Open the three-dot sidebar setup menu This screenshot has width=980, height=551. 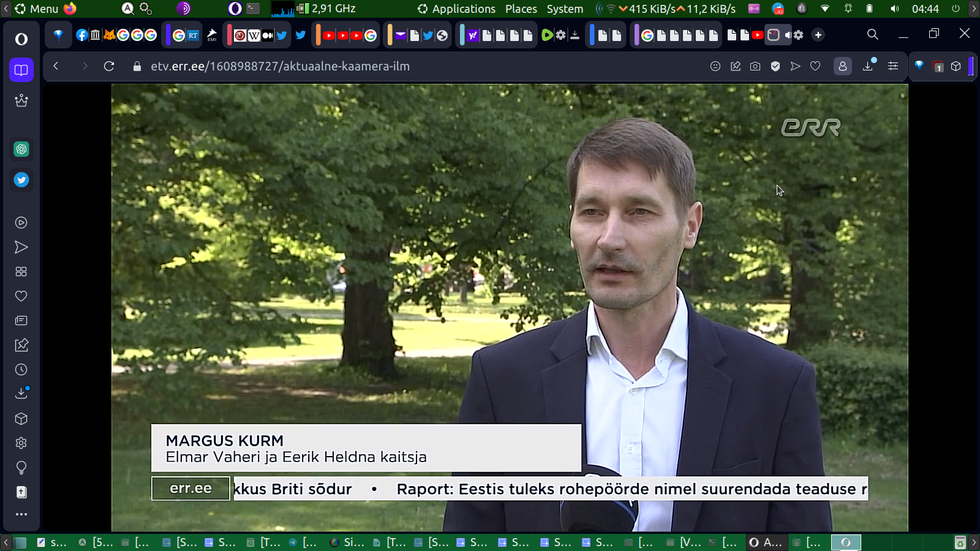(21, 514)
